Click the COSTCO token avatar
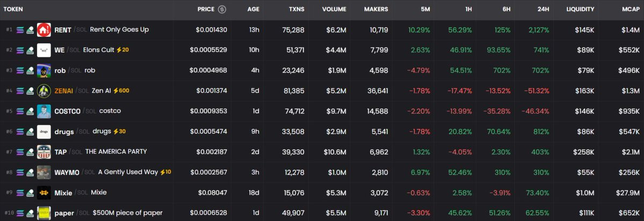Screen dimensions: 644x221 tap(44, 111)
